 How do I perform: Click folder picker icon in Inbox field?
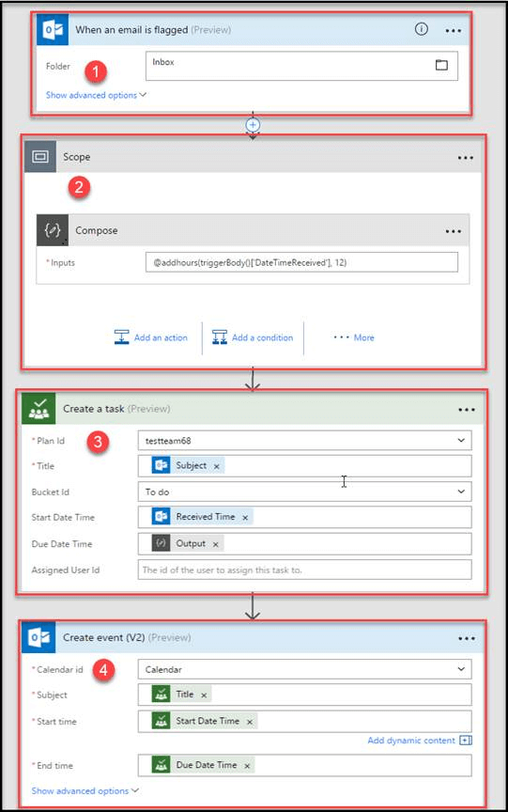(441, 65)
